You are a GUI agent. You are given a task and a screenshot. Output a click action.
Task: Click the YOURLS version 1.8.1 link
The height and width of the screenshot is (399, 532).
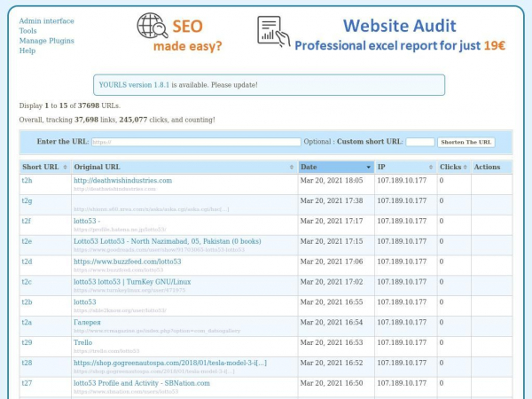[x=134, y=85]
